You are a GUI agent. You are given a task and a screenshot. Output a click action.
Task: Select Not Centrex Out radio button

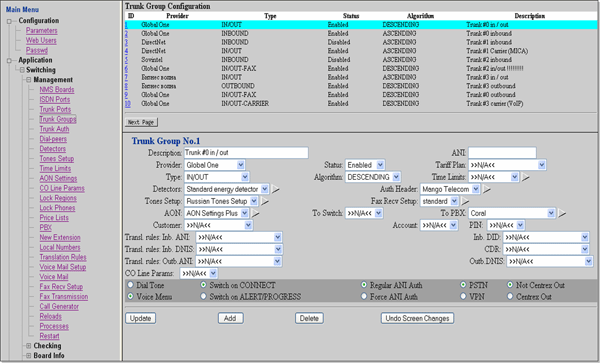coord(510,285)
